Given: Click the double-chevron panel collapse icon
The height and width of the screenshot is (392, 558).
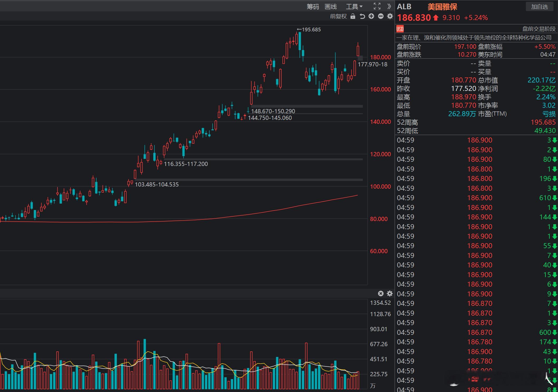Looking at the screenshot, I should click(389, 6).
